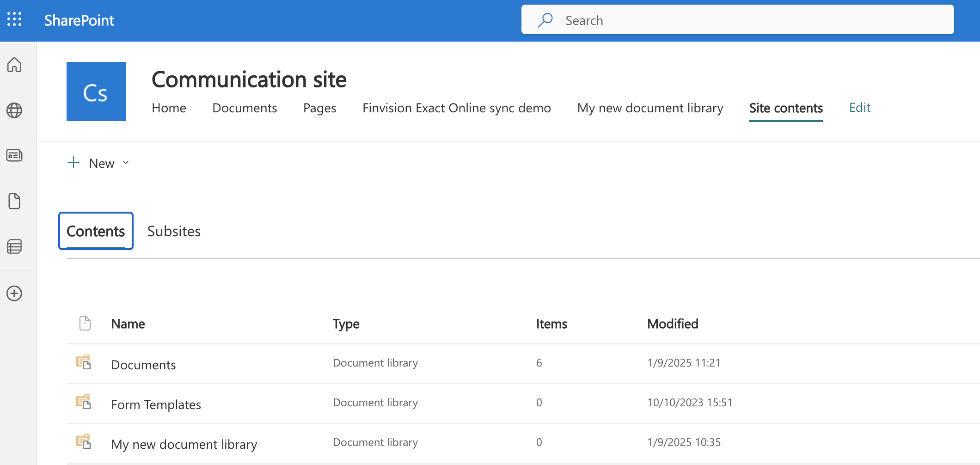Click the Search input field

737,20
